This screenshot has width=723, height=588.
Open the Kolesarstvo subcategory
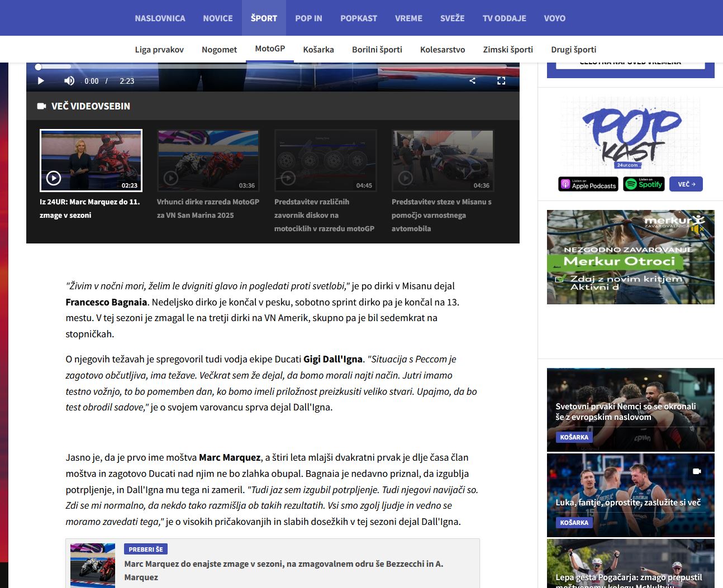coord(443,50)
